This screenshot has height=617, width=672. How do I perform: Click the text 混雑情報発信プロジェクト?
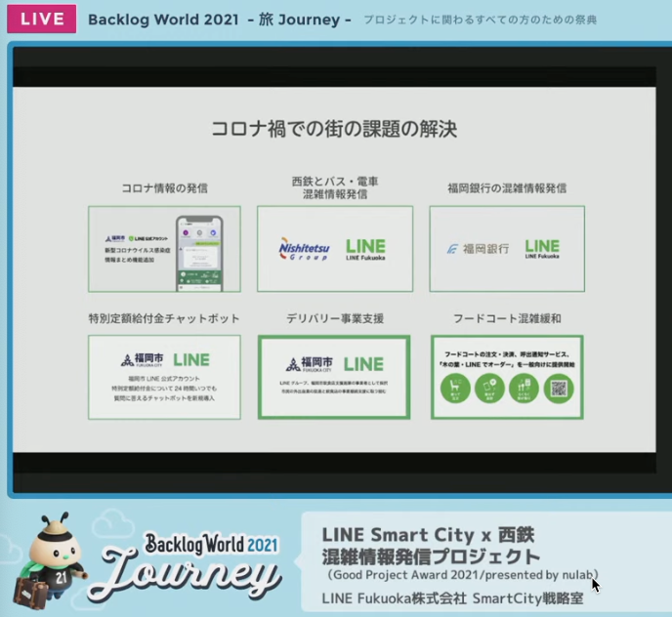(x=431, y=556)
